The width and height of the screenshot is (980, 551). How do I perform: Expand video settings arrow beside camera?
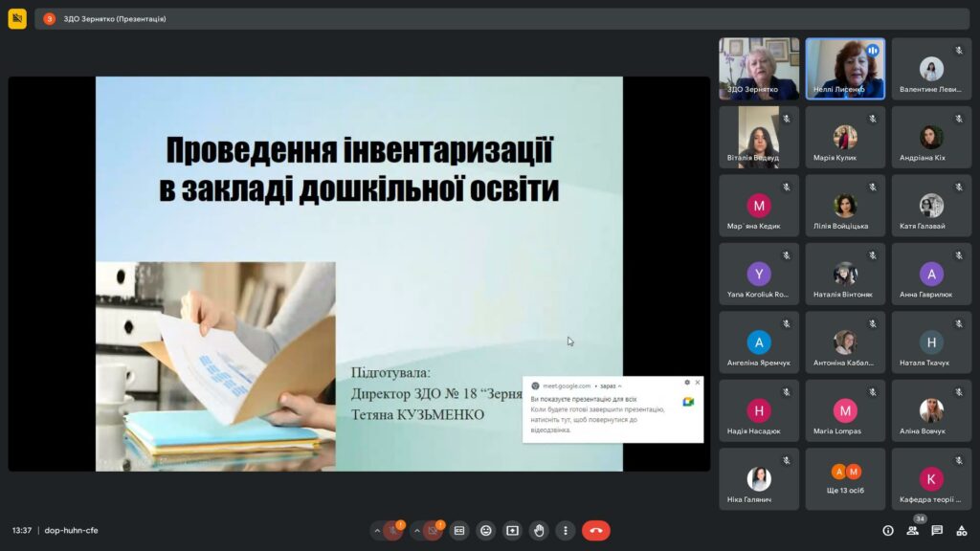[416, 530]
